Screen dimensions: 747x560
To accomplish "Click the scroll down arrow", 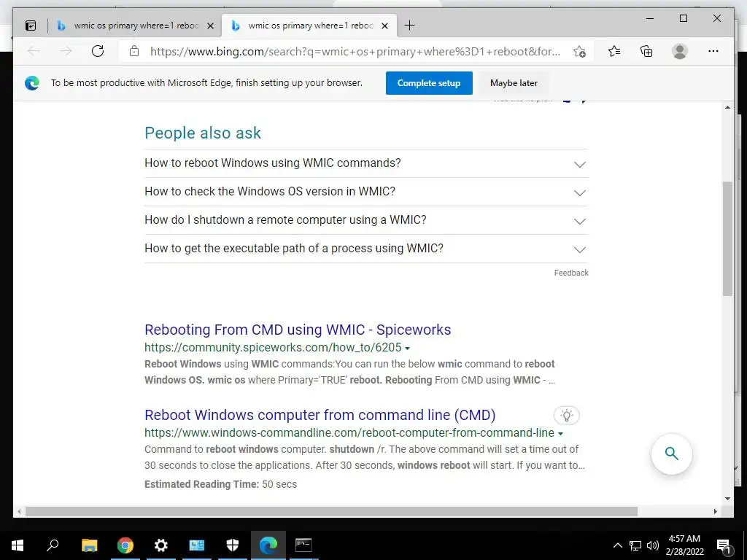I will (727, 499).
